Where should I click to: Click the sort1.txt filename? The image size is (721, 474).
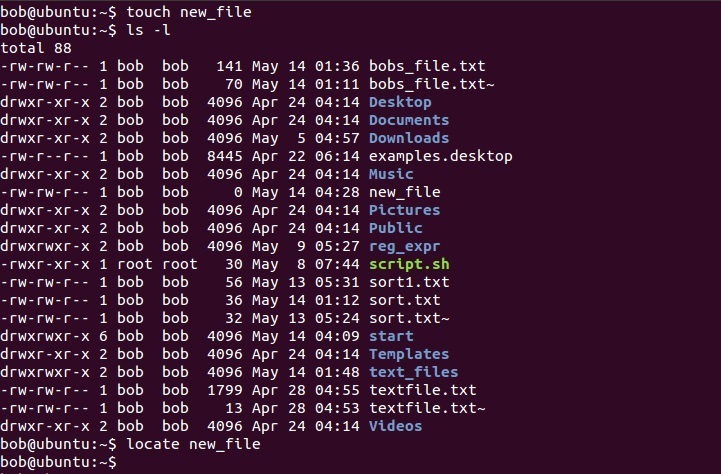tap(409, 282)
